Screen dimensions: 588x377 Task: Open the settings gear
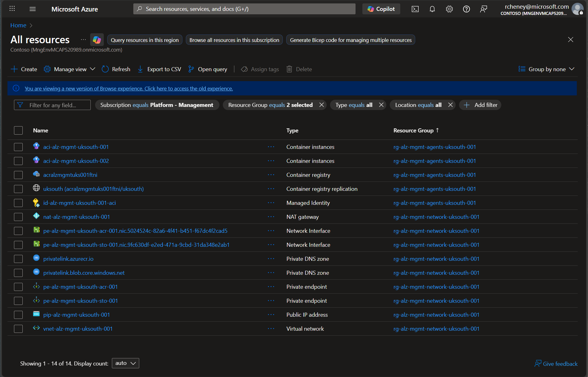click(449, 9)
